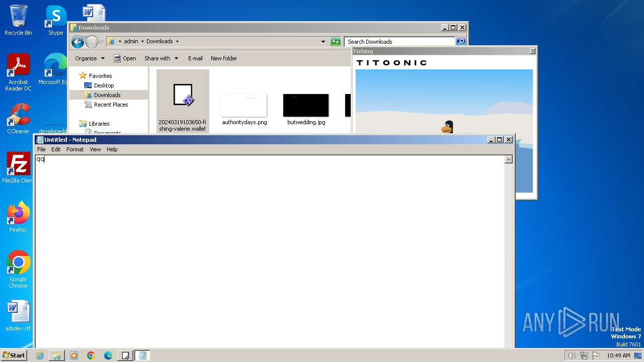The image size is (644, 362).
Task: Click Back arrow in Downloads window
Action: click(x=77, y=42)
